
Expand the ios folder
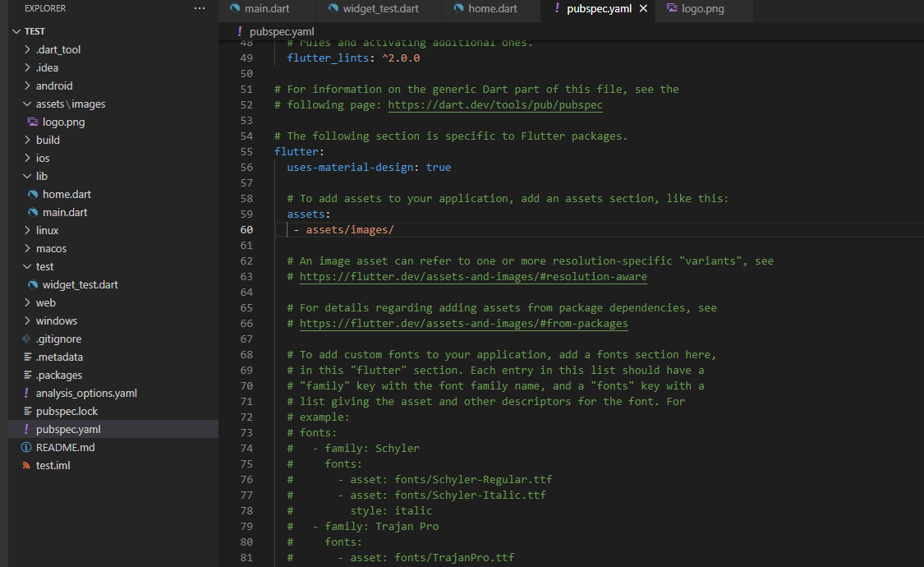click(27, 158)
